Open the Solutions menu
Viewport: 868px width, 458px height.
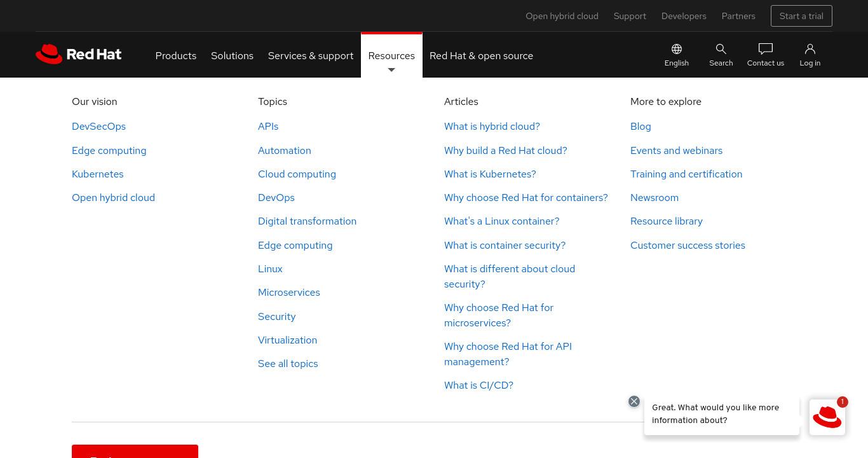232,55
